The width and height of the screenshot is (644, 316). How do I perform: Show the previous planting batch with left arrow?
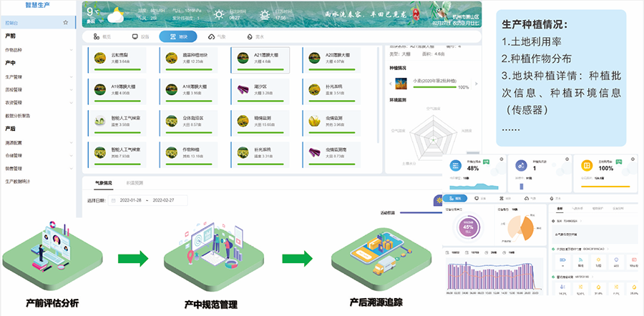coord(391,84)
